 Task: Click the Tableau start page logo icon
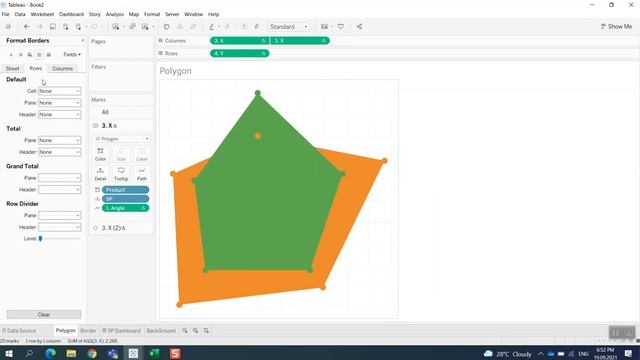pos(8,27)
